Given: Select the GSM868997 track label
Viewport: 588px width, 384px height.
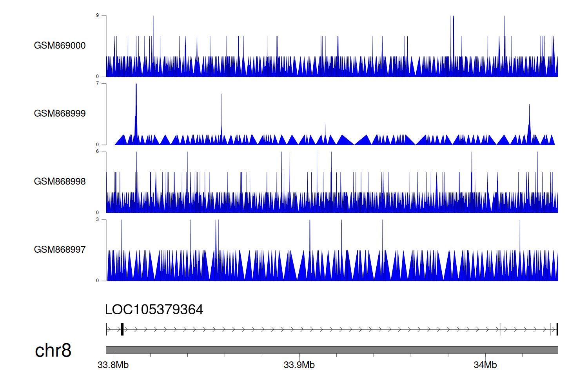Looking at the screenshot, I should (60, 250).
